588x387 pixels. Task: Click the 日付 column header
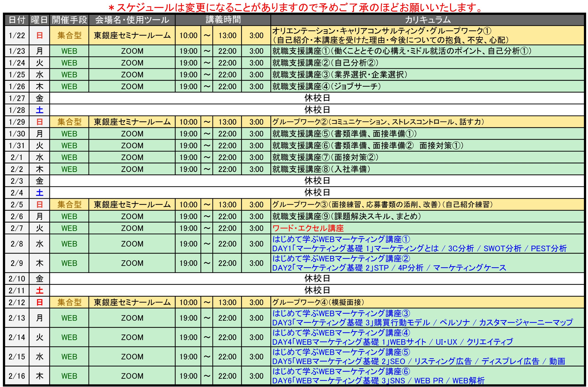coord(17,20)
